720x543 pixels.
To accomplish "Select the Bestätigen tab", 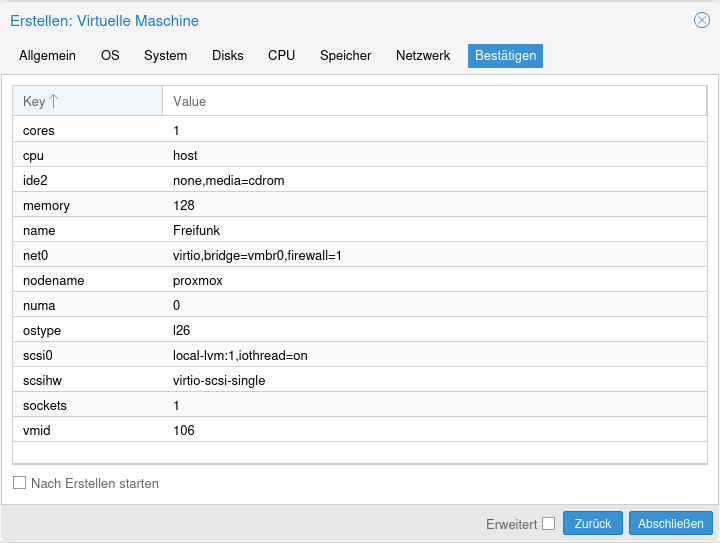I will [x=505, y=56].
